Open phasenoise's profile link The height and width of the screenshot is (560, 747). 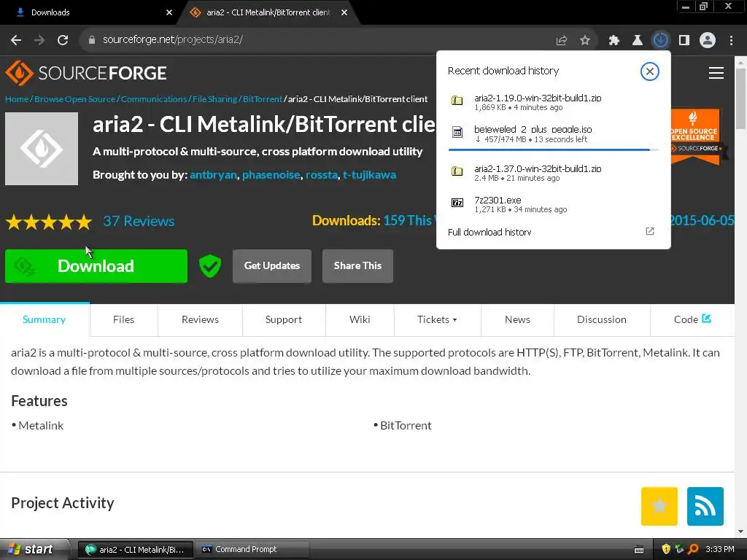click(x=271, y=175)
